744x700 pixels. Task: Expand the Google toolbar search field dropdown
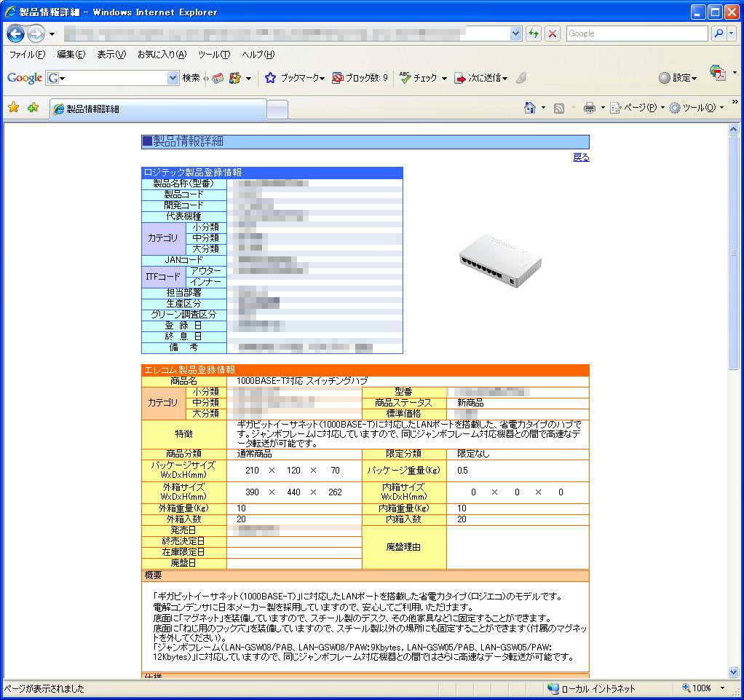coord(173,78)
